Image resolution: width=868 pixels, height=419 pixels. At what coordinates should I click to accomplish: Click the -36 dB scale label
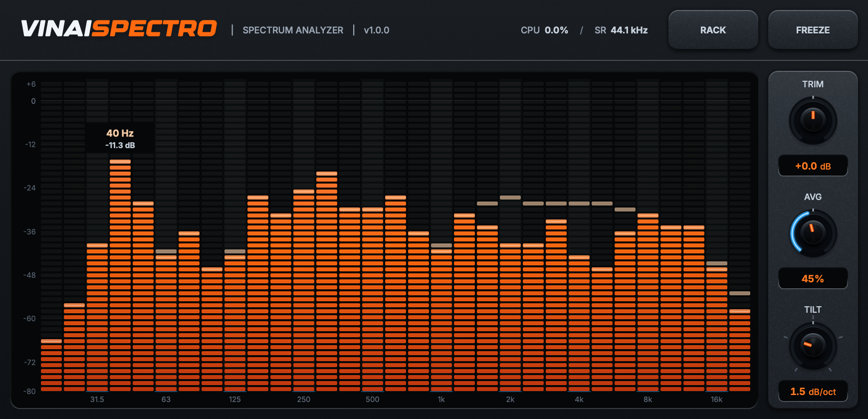coord(30,232)
